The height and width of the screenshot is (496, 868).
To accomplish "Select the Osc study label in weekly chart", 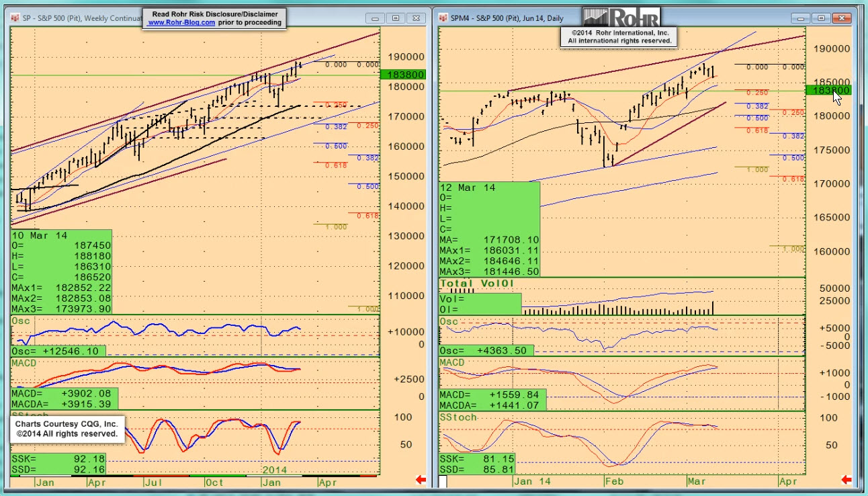I will (20, 321).
